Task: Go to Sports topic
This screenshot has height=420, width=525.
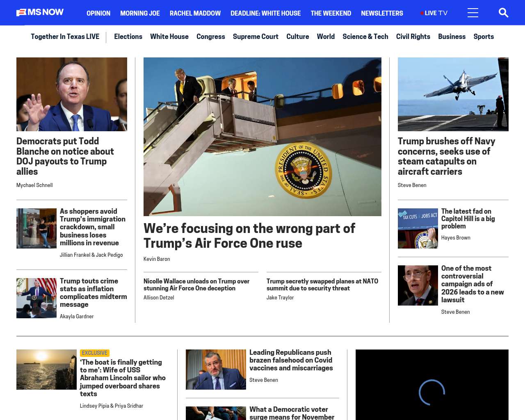Action: 484,37
